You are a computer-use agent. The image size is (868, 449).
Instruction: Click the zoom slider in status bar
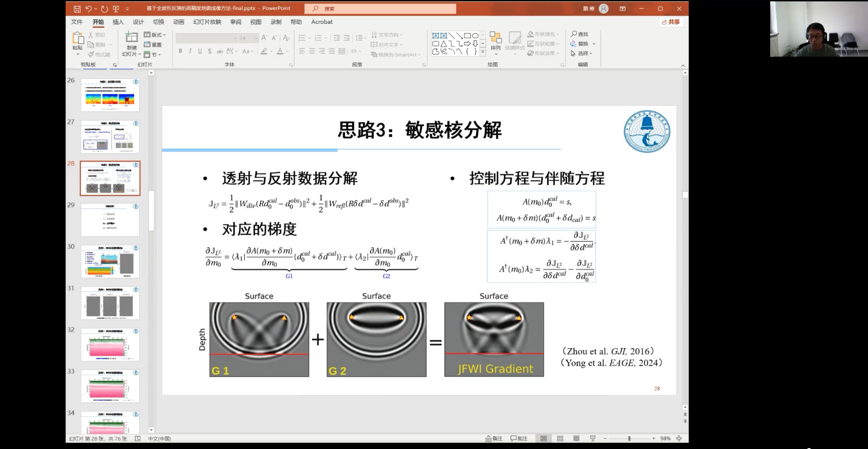(x=629, y=438)
